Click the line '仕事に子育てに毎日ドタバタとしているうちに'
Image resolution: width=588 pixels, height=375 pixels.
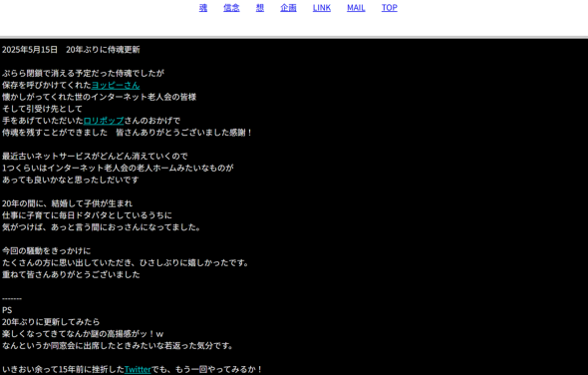[87, 215]
